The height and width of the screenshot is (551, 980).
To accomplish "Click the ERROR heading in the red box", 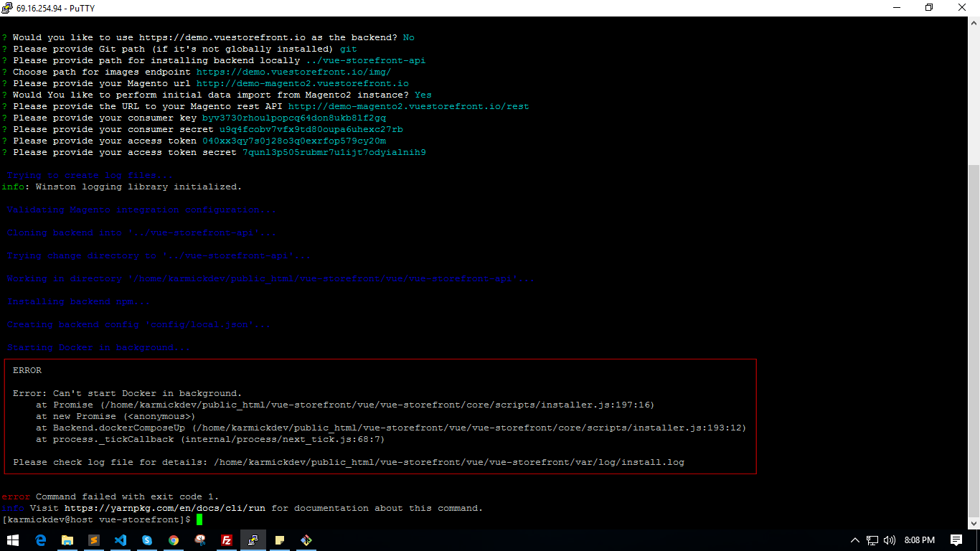I will (27, 370).
